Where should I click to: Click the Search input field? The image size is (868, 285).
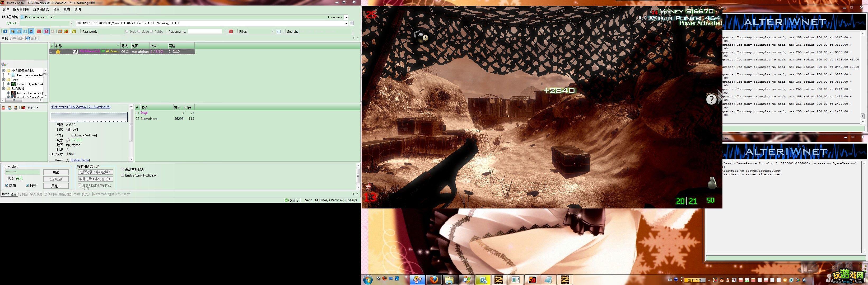click(x=325, y=31)
